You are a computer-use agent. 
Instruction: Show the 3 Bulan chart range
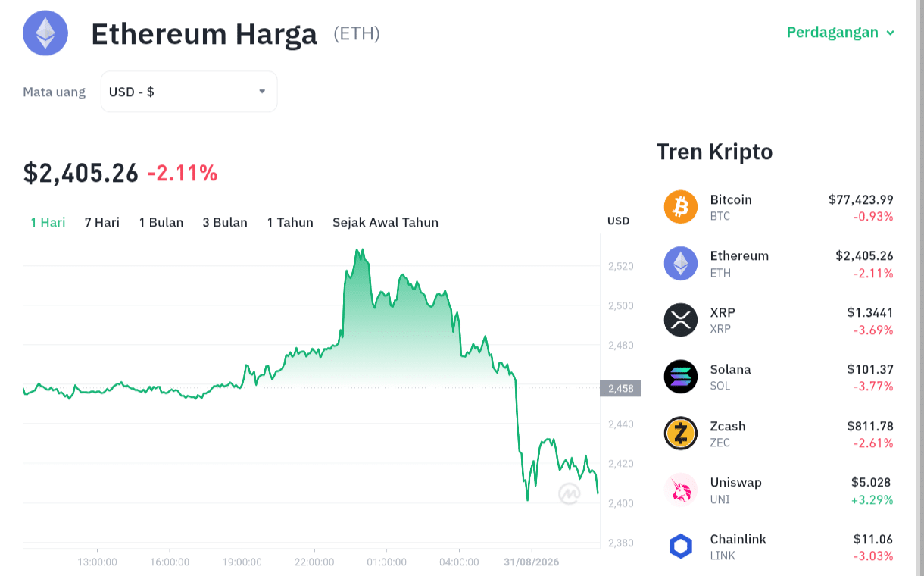(225, 222)
